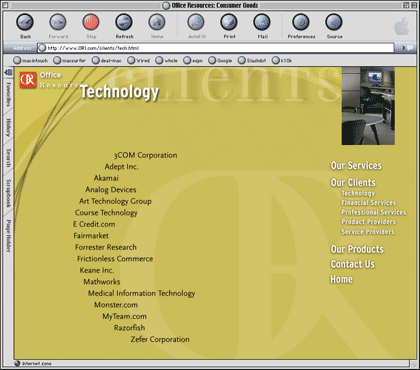Click the window title bar page icon
Screen dimensions: 420x370
point(166,5)
